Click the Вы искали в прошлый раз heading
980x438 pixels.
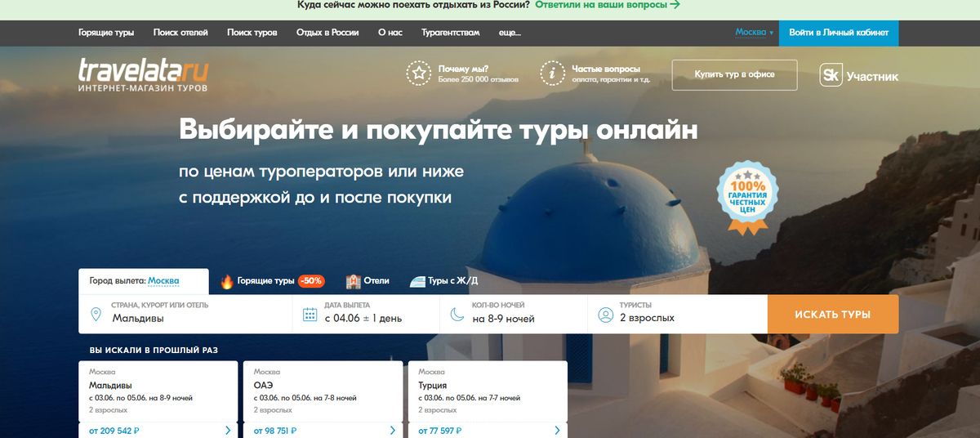(x=154, y=350)
